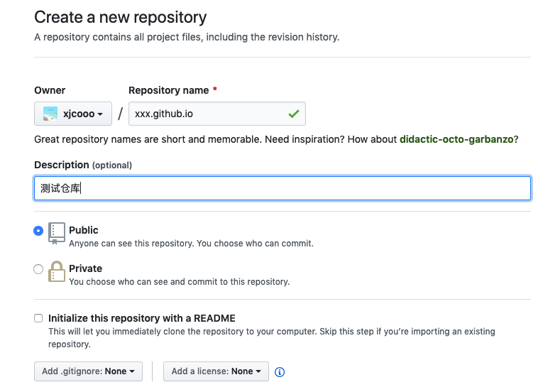Select the Private radio button

(x=38, y=269)
